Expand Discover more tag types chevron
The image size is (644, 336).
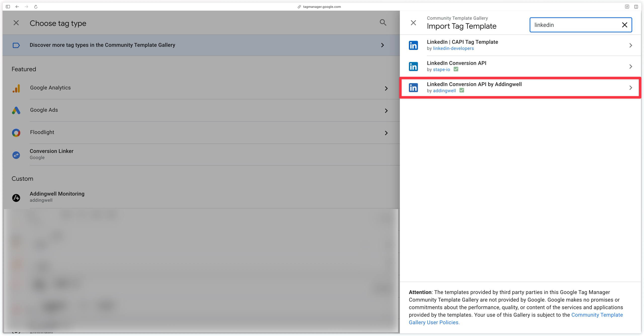(x=382, y=45)
